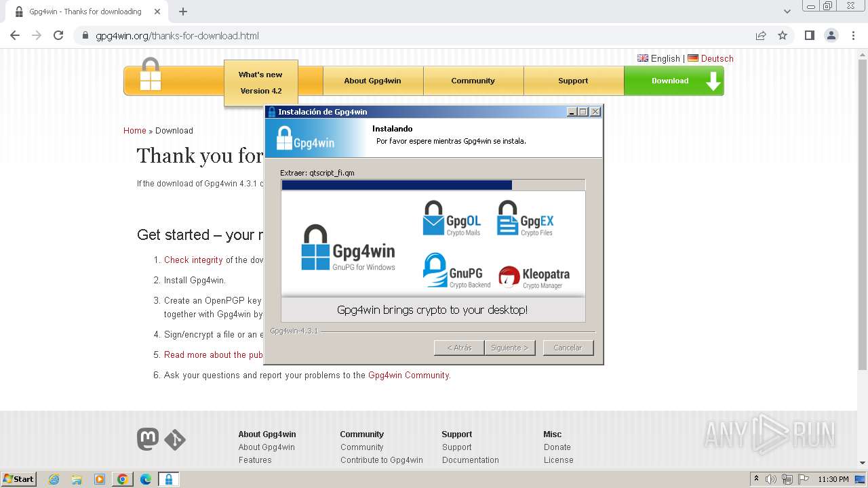This screenshot has width=868, height=488.
Task: Reload the page with the refresh icon
Action: (58, 35)
